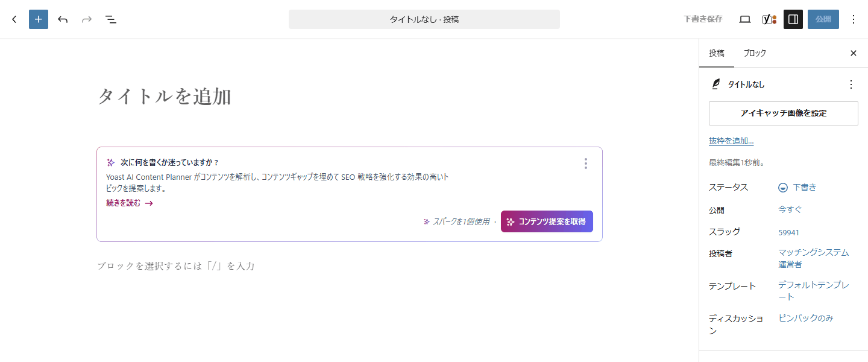Image resolution: width=868 pixels, height=362 pixels.
Task: Open the block inserter plus button
Action: point(39,19)
